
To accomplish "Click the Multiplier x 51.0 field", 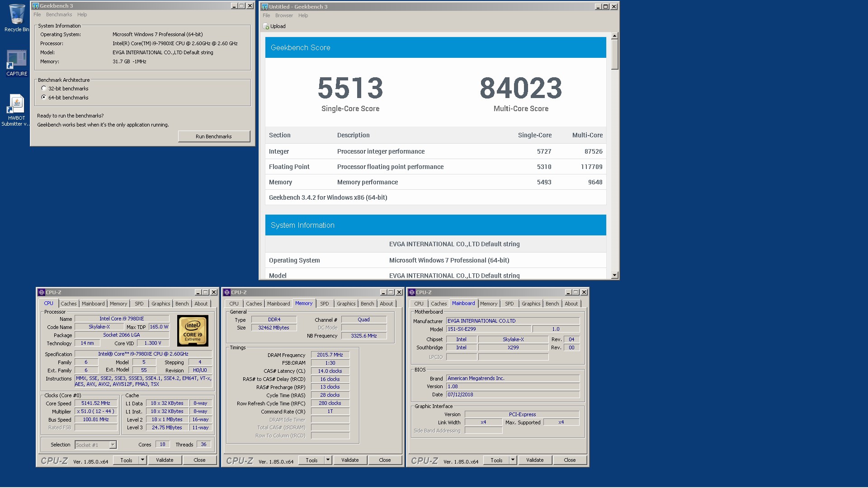I will click(96, 412).
